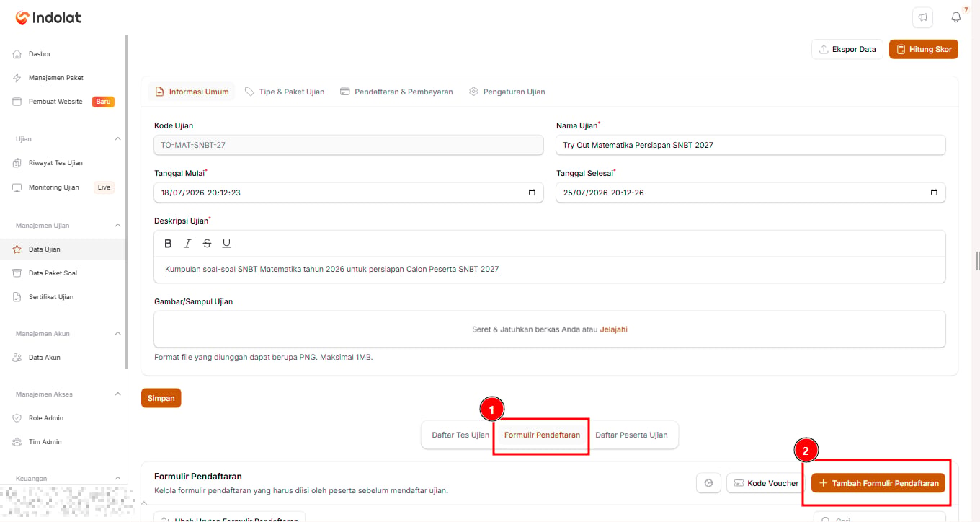The image size is (980, 522).
Task: Click the Riwayat Tes Ujian clipboard icon
Action: (x=17, y=163)
